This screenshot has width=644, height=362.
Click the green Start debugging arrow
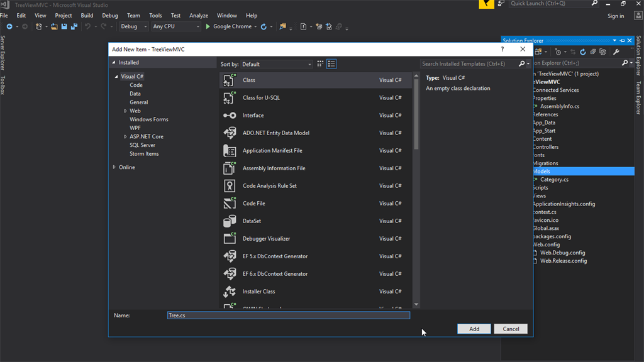(208, 26)
